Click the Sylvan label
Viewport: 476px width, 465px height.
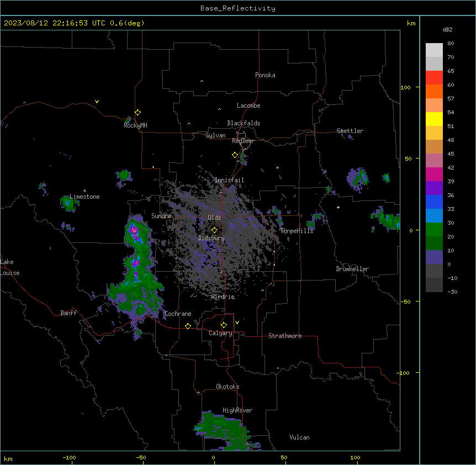point(215,135)
